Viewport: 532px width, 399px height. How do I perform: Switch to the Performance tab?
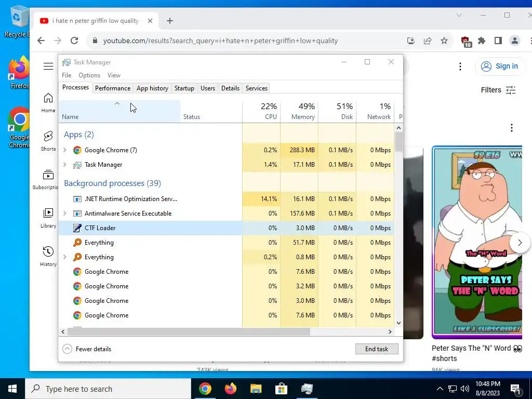(113, 88)
